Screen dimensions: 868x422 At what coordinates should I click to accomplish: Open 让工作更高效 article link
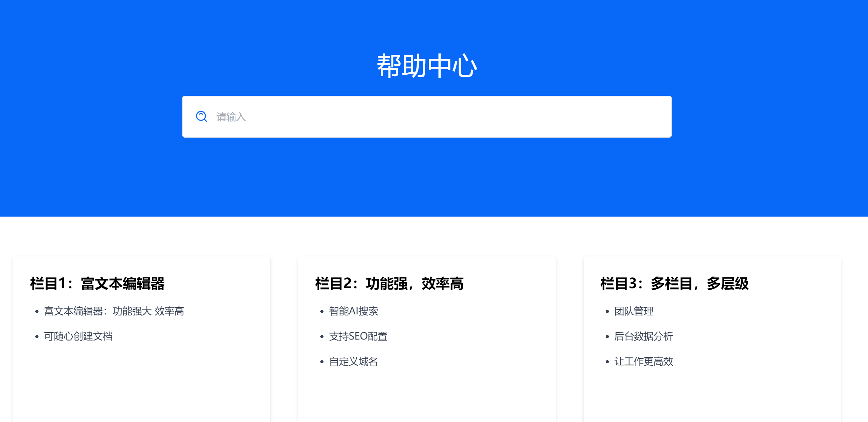tap(643, 361)
